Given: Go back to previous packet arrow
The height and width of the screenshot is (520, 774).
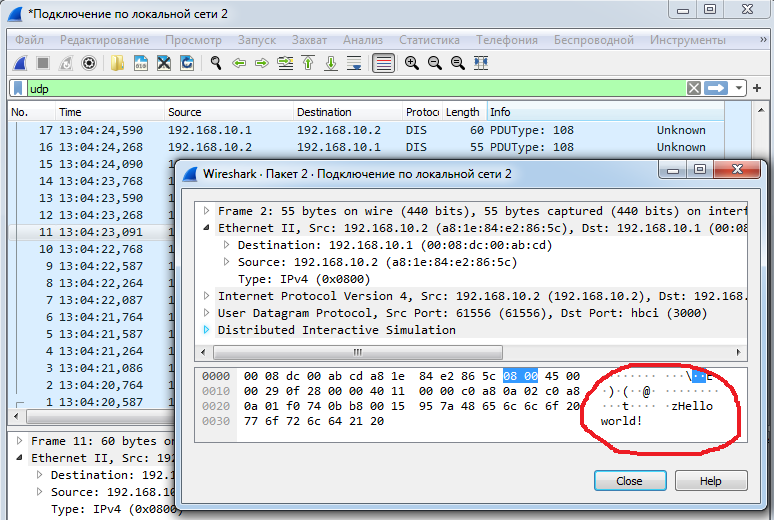Looking at the screenshot, I should click(x=239, y=63).
